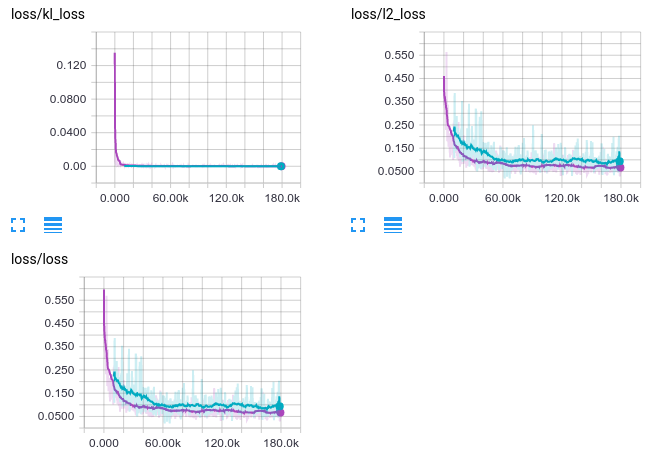
Task: Toggle y-axis log scale for kl_loss chart
Action: (53, 225)
